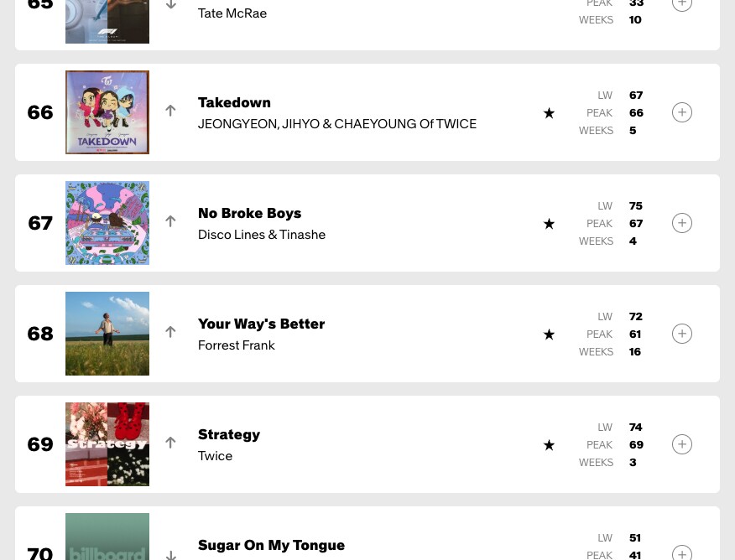Expand the Takedown entry with plus icon
The width and height of the screenshot is (735, 560).
coord(682,112)
